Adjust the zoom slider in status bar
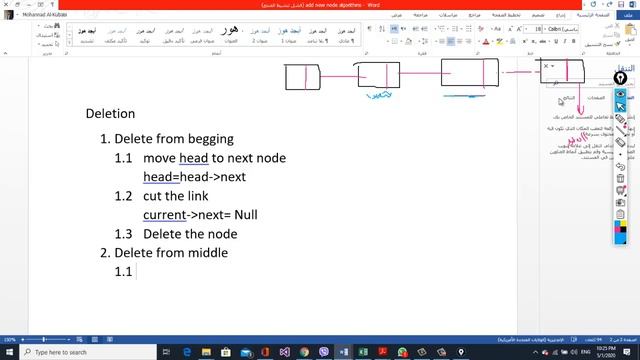This screenshot has width=640, height=360. click(44, 340)
